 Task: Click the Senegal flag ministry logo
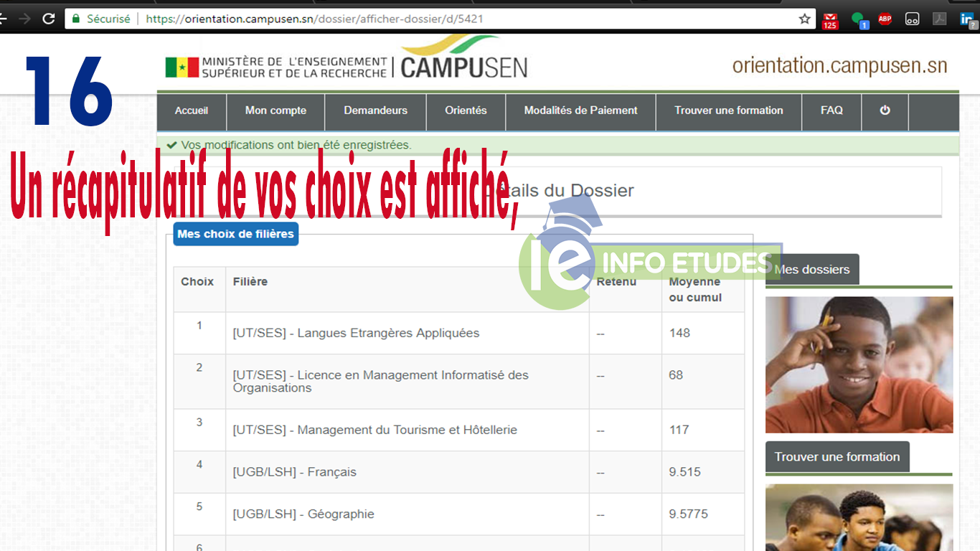pyautogui.click(x=182, y=67)
